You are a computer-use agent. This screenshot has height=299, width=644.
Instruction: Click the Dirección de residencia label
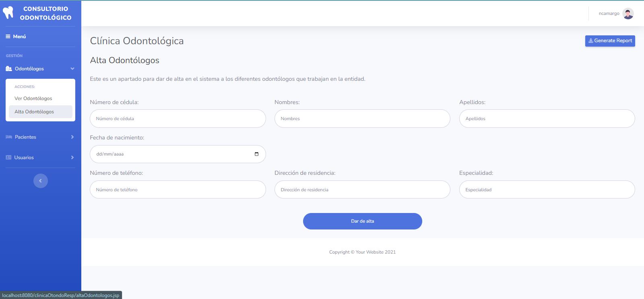coord(305,173)
